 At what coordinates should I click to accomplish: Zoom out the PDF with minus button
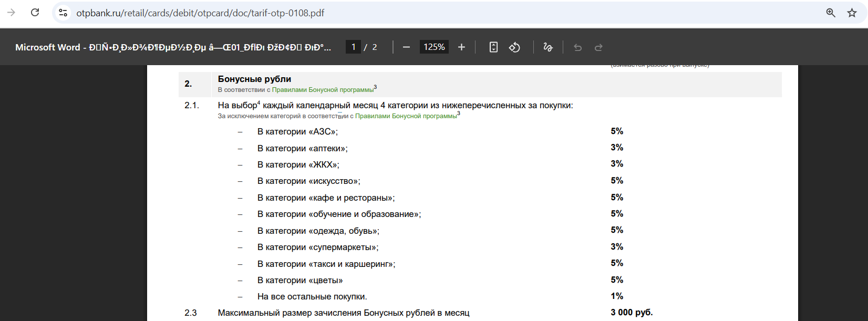click(406, 47)
